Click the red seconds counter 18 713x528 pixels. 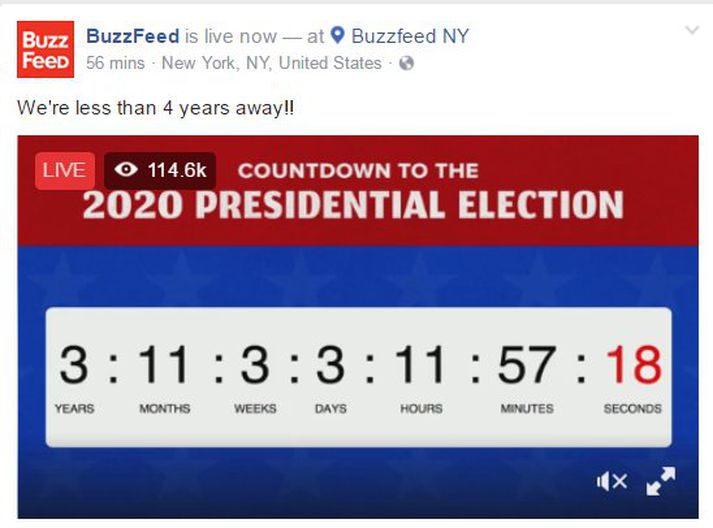pos(633,364)
